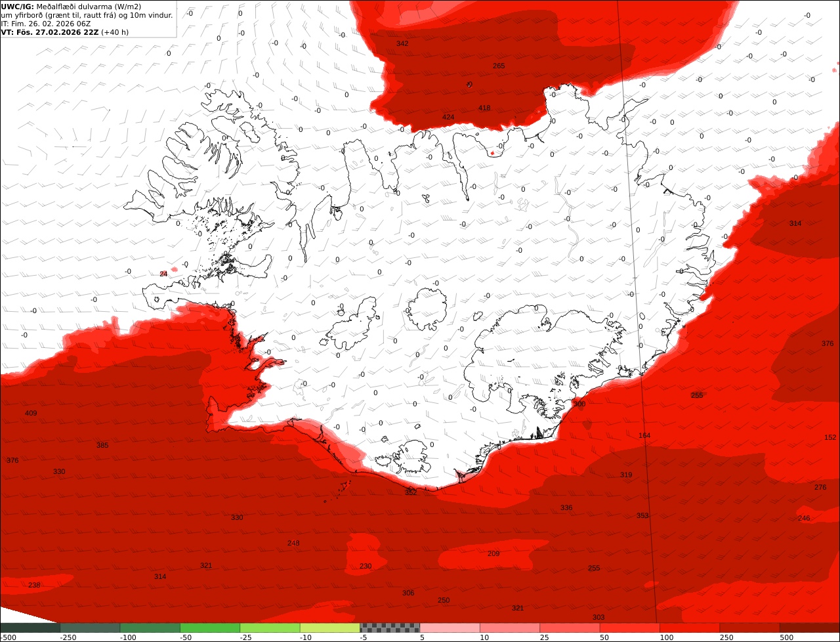Select the map value 248
Viewport: 840px width, 642px height.
293,543
